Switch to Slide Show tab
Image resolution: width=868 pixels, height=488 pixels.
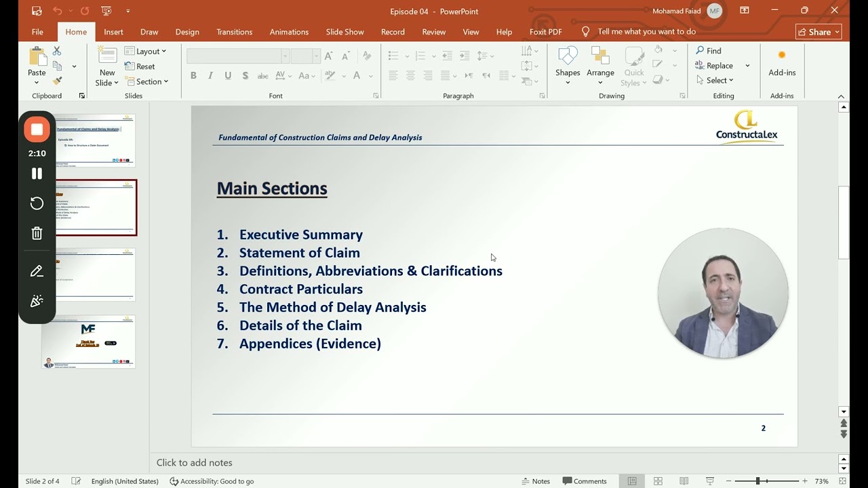tap(344, 32)
